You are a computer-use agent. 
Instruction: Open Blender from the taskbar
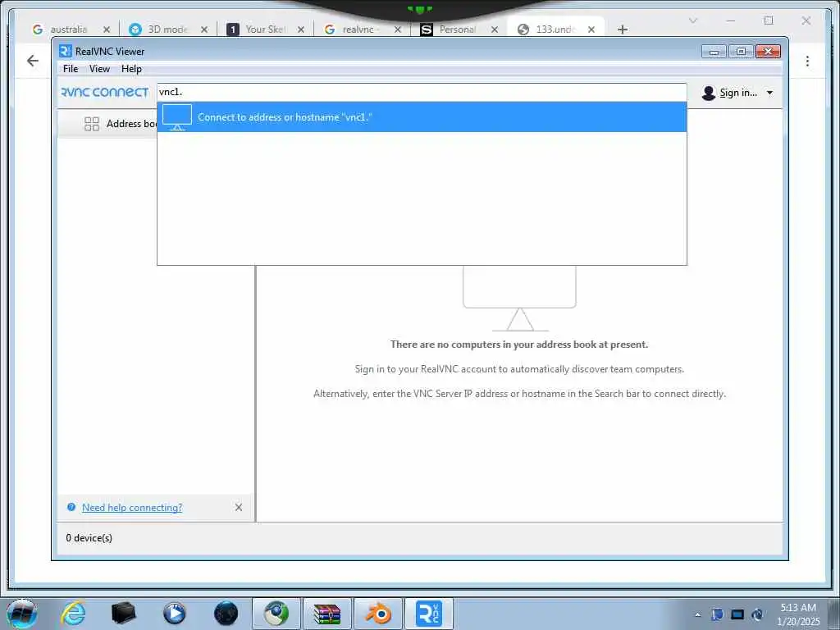pyautogui.click(x=378, y=614)
